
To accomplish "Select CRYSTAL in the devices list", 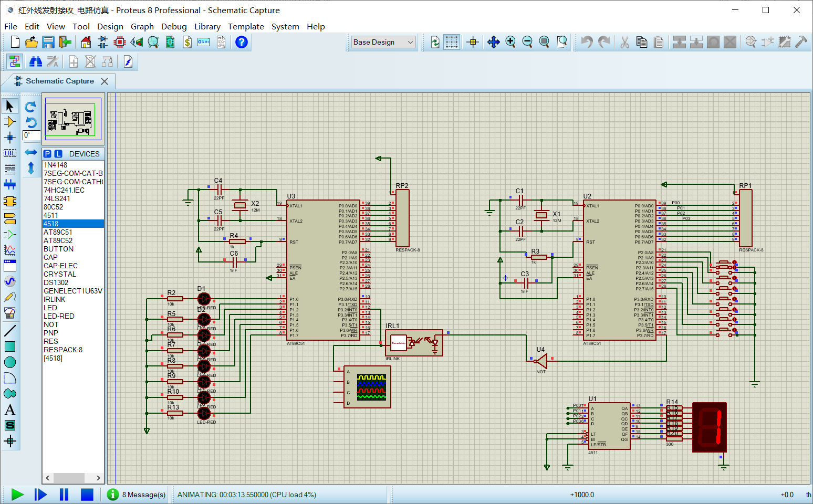I will coord(73,274).
